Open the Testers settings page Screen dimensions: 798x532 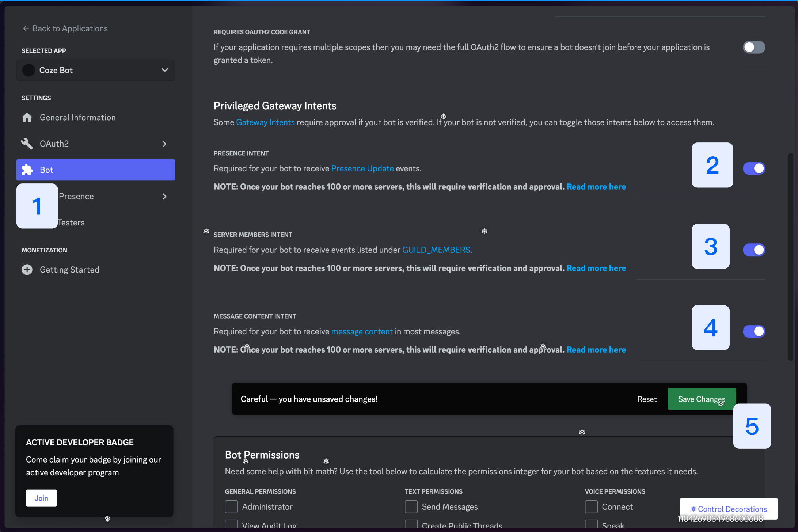pos(72,223)
